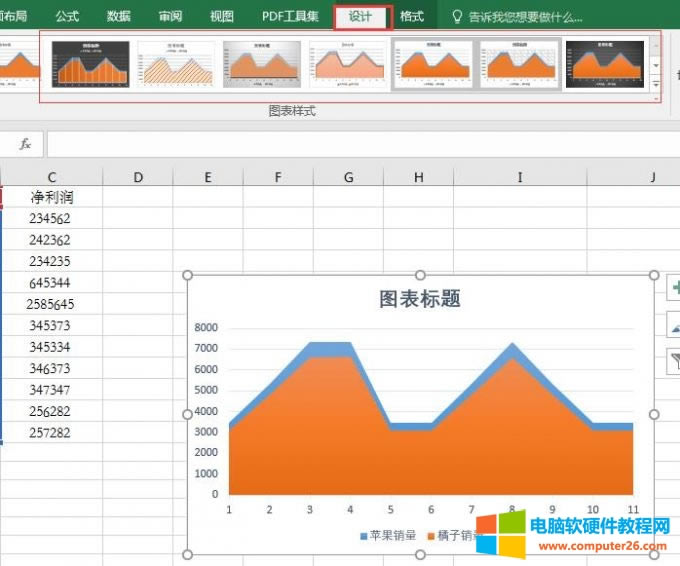Go to the 数据 ribbon tab
The image size is (680, 566).
click(x=118, y=17)
